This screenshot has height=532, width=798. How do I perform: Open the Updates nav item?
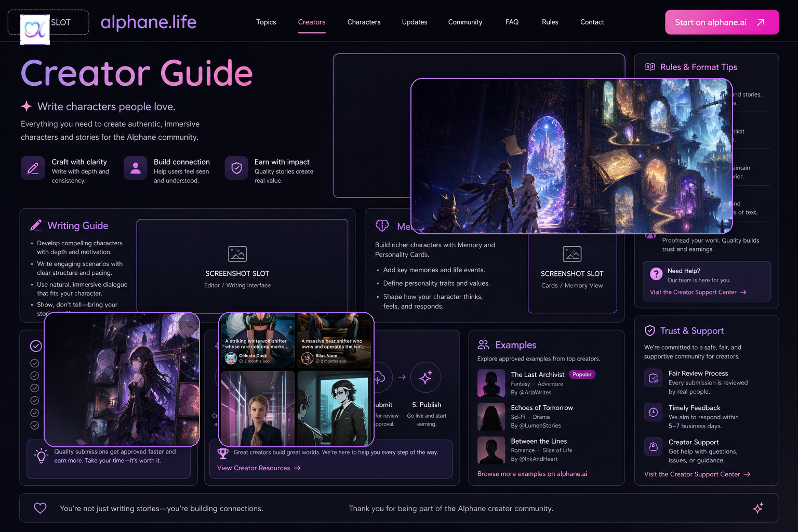point(415,22)
